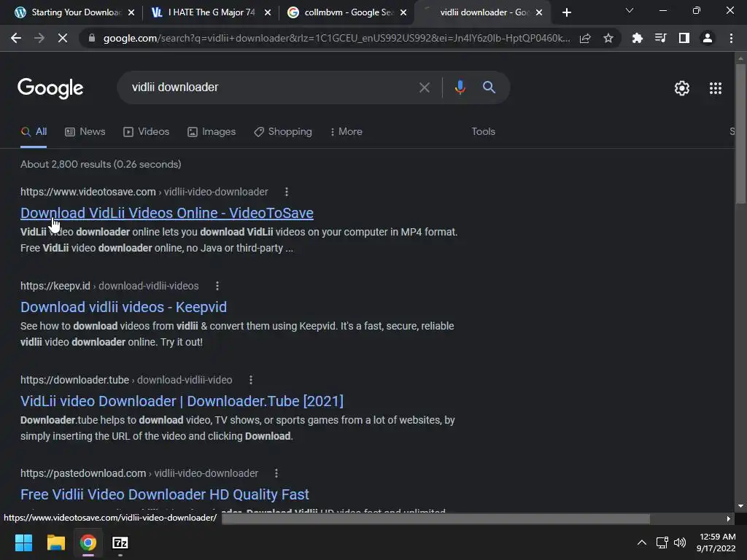The height and width of the screenshot is (560, 747).
Task: Click the Chrome taskbar icon
Action: coord(88,542)
